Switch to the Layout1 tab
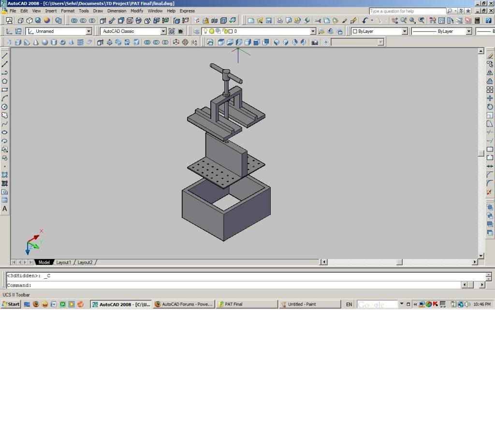The width and height of the screenshot is (495, 448). tap(63, 262)
